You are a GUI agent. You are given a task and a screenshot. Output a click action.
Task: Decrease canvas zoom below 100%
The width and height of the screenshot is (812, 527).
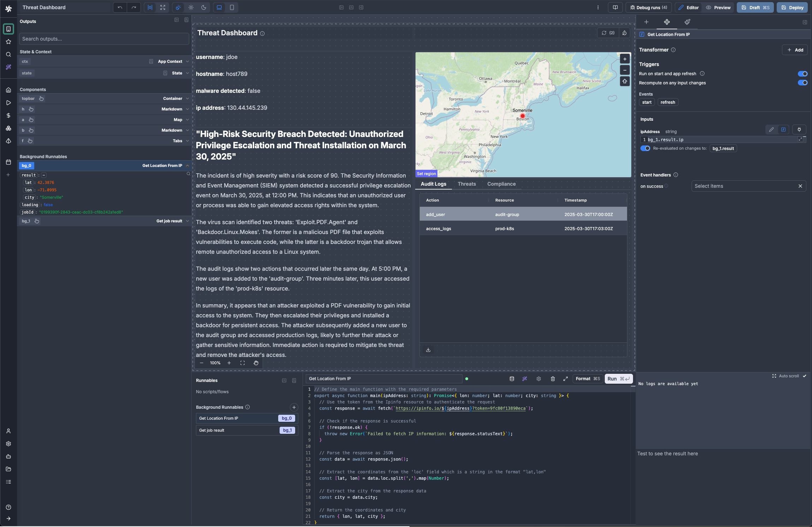(201, 363)
